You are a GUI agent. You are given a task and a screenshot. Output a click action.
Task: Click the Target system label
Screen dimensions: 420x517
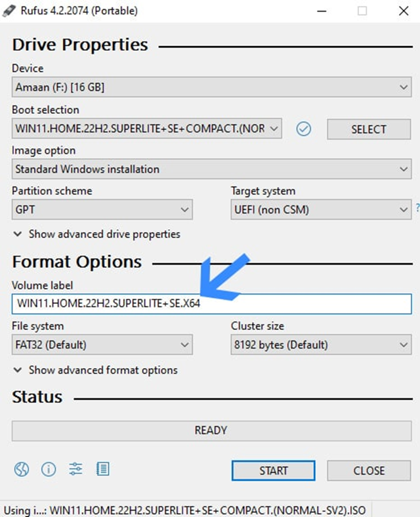263,190
